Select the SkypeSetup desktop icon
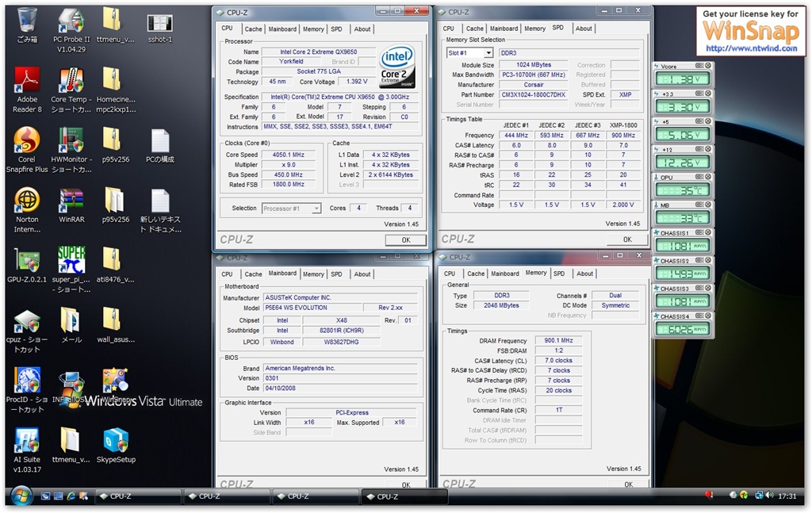Viewport: 812px width, 513px height. point(116,441)
